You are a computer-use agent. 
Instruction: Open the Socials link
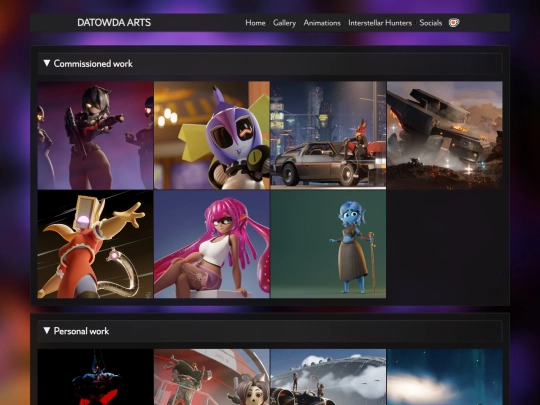(x=430, y=23)
